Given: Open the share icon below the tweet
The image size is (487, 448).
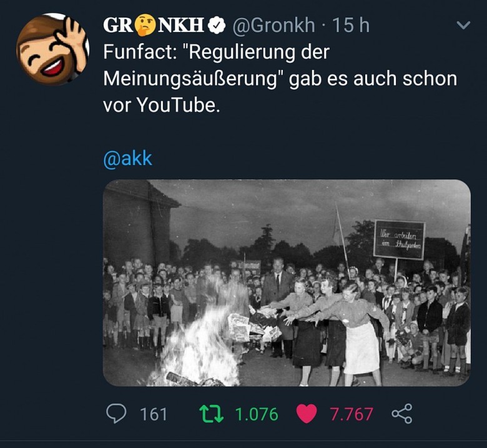Looking at the screenshot, I should point(402,414).
